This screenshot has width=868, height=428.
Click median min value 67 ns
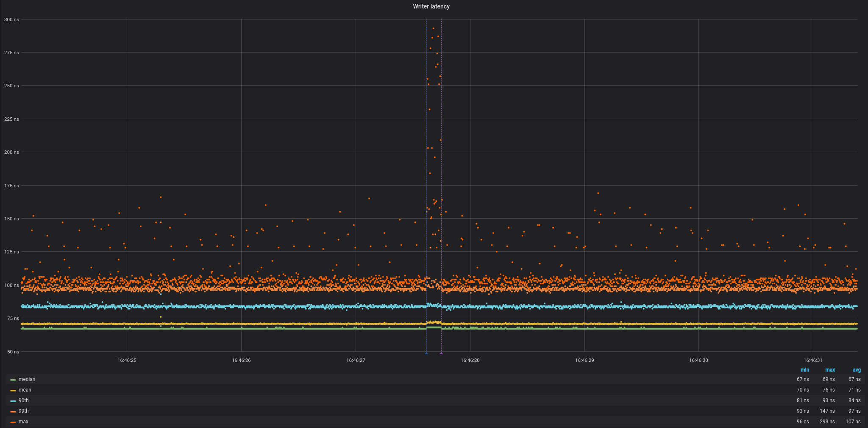click(x=803, y=379)
